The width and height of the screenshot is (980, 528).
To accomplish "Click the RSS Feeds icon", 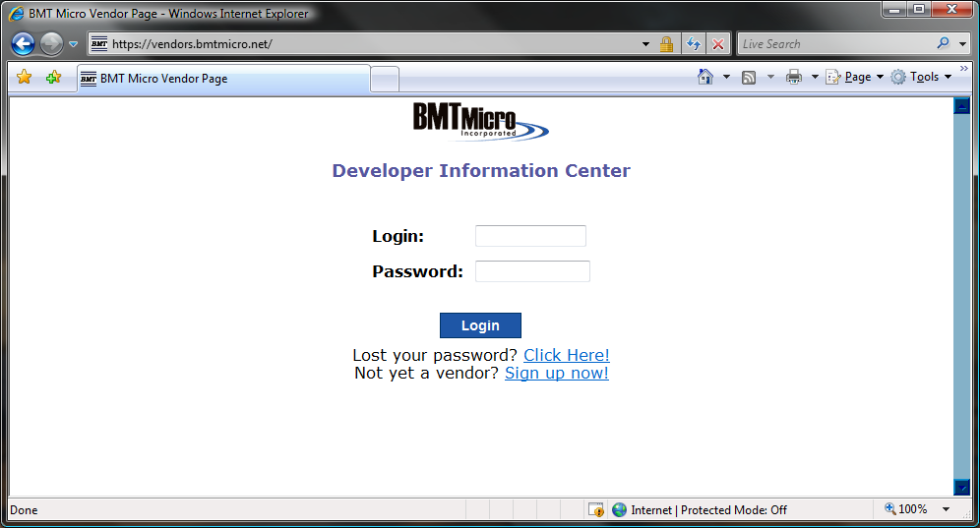I will pyautogui.click(x=749, y=77).
